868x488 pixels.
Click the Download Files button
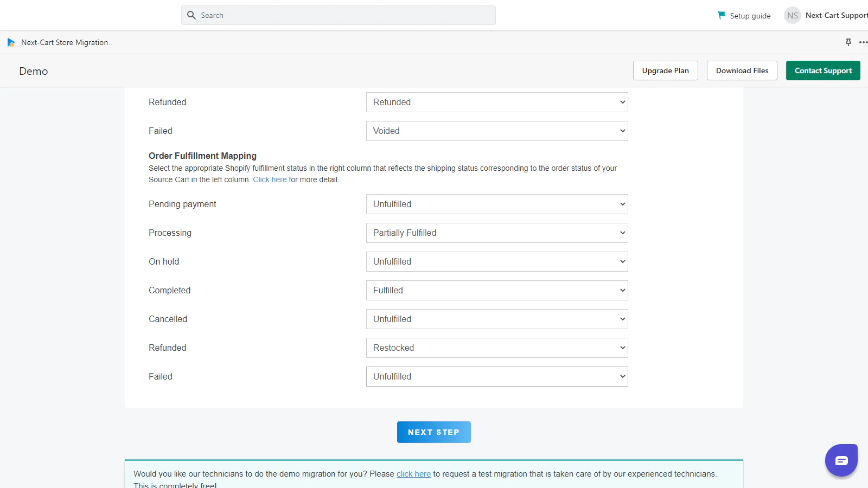pyautogui.click(x=742, y=70)
